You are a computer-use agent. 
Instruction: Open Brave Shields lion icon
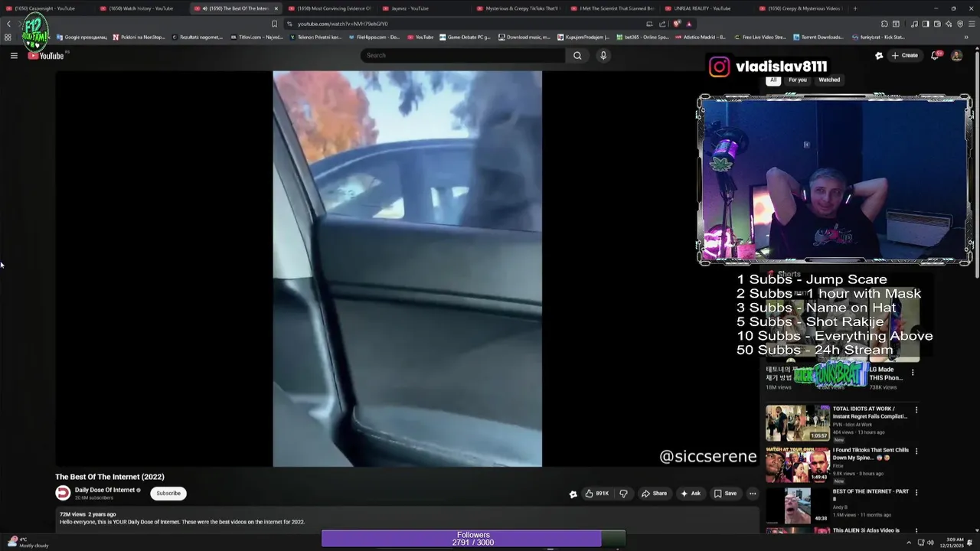click(x=677, y=24)
